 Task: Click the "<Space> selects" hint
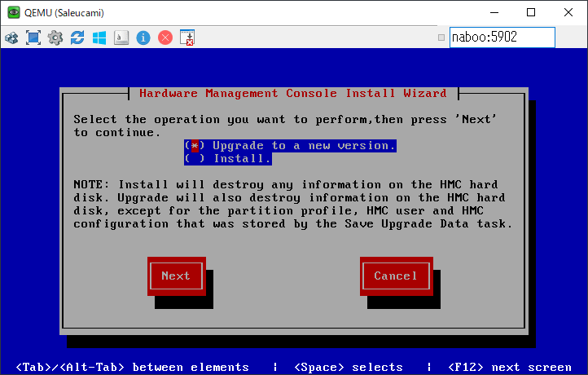349,367
